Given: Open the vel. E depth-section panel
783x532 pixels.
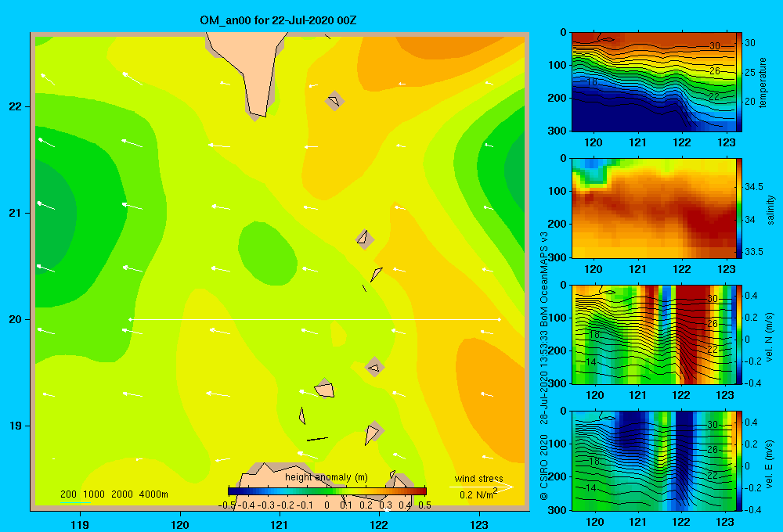Looking at the screenshot, I should pos(654,461).
